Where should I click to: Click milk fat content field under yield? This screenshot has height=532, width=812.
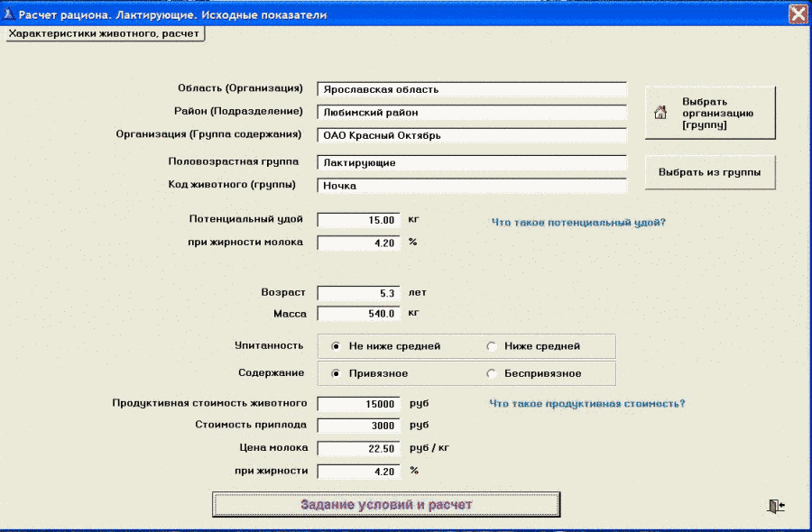click(x=358, y=243)
